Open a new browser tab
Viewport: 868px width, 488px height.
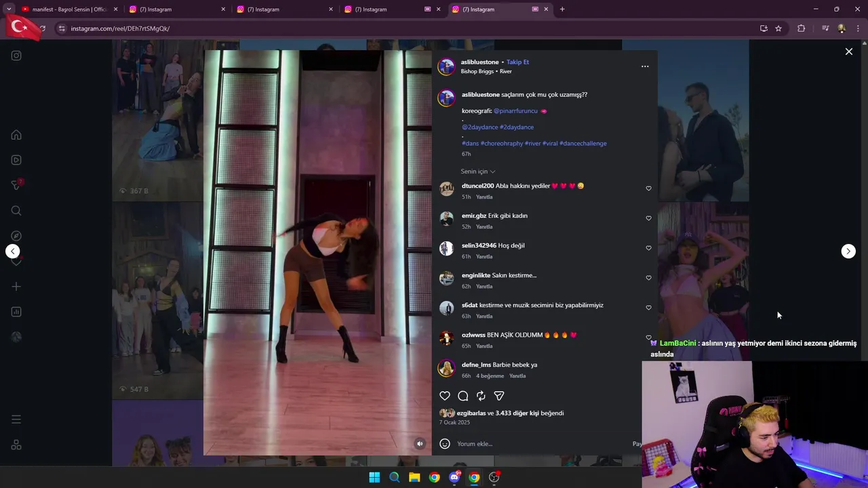coord(562,9)
